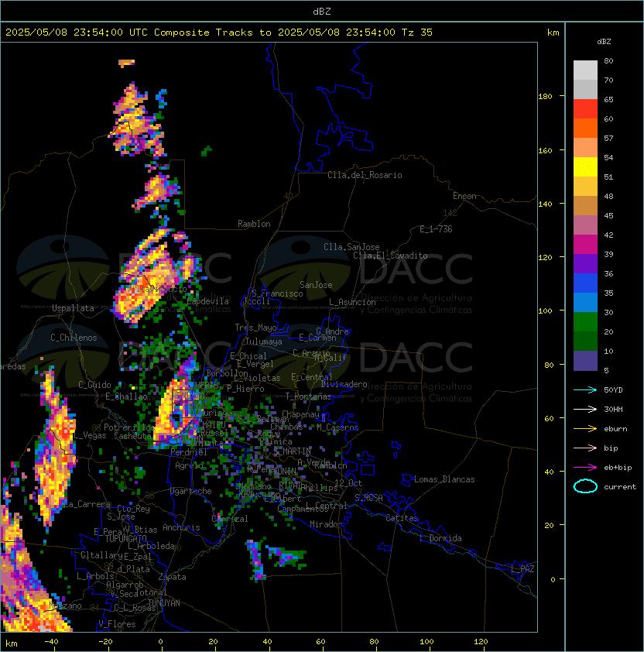Click the '2025/05/08 23:54:00 UTC Composite Tracks' header

point(129,33)
